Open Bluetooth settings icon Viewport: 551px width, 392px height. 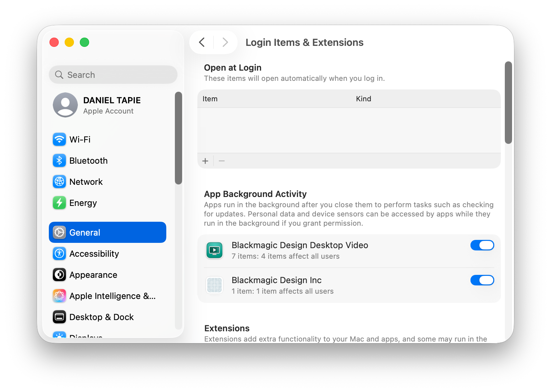[59, 161]
